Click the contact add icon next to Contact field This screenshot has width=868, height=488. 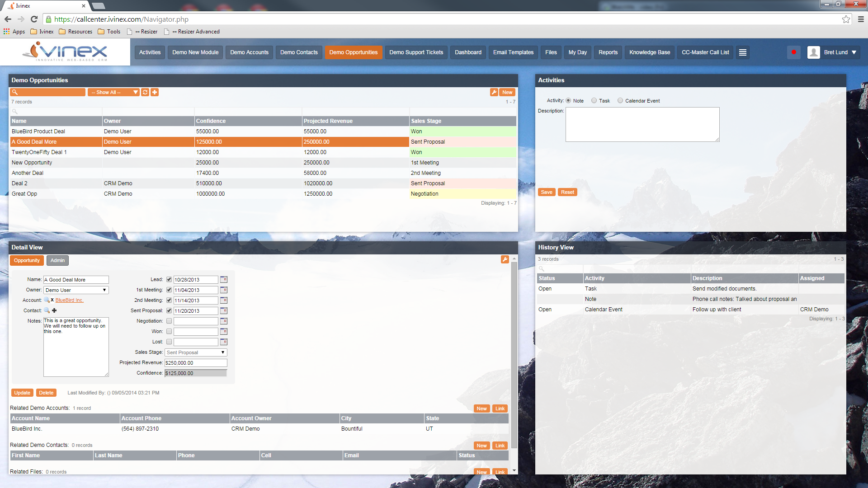tap(54, 310)
